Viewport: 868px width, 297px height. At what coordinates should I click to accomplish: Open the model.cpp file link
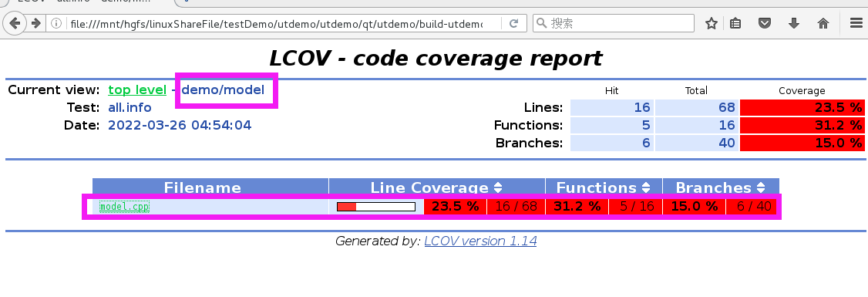(125, 207)
